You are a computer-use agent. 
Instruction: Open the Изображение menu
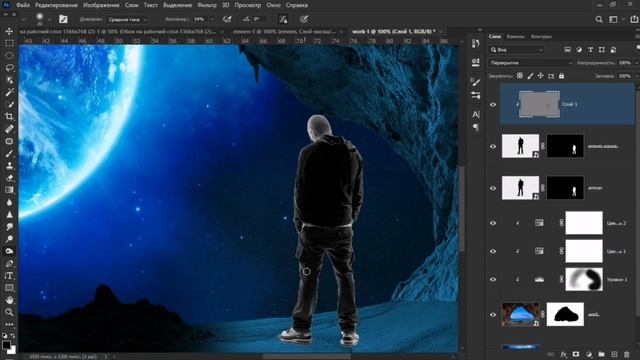tap(101, 5)
